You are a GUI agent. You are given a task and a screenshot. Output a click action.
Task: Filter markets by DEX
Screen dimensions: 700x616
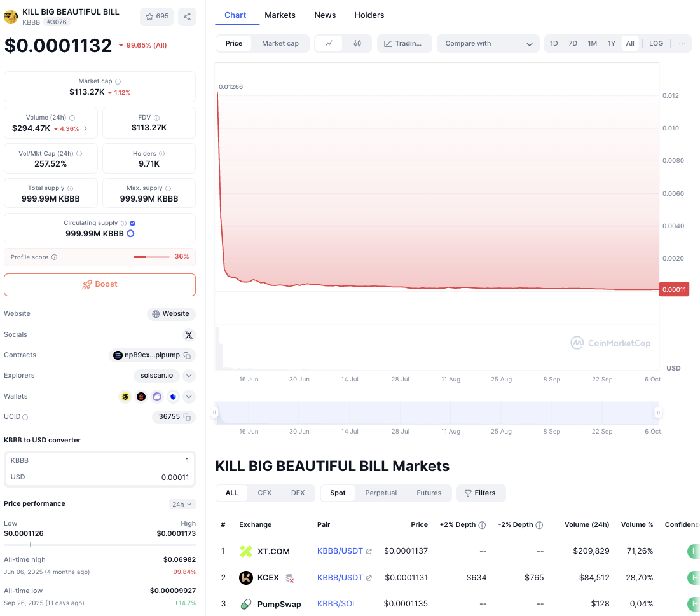tap(298, 493)
